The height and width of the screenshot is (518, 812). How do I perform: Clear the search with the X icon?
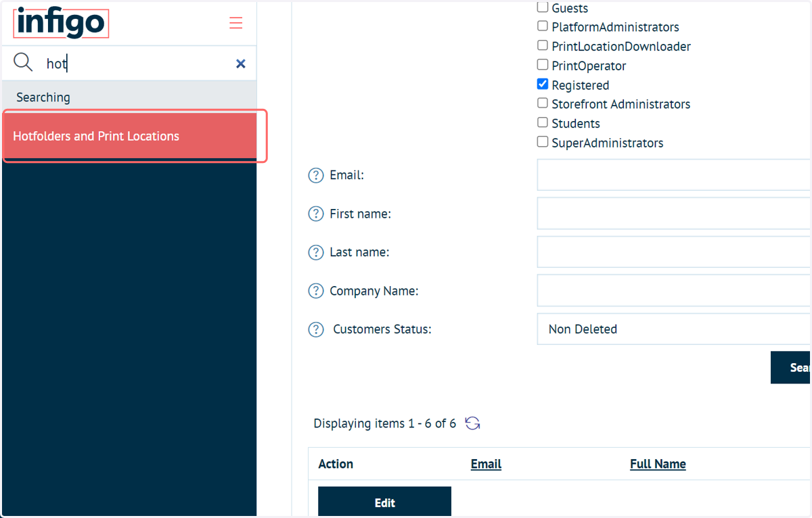[240, 64]
